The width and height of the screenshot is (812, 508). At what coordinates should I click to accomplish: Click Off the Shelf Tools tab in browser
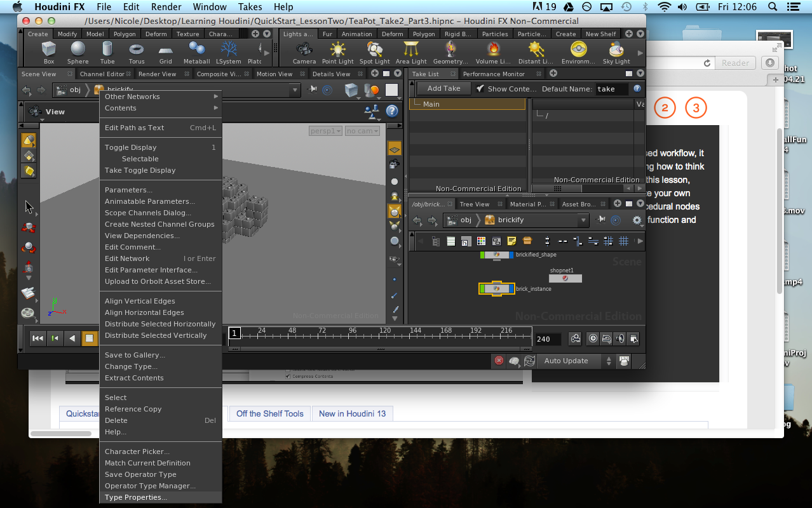[x=270, y=413]
